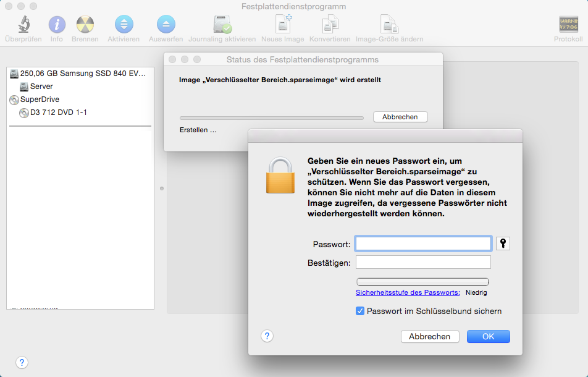Open password assistant key icon button
The image size is (588, 377).
tap(503, 244)
